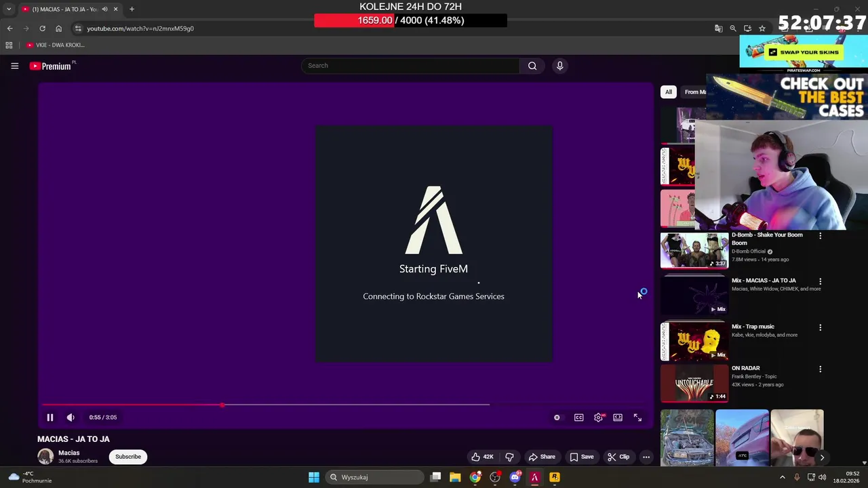The width and height of the screenshot is (868, 488).
Task: Enter full screen video mode
Action: pyautogui.click(x=637, y=418)
